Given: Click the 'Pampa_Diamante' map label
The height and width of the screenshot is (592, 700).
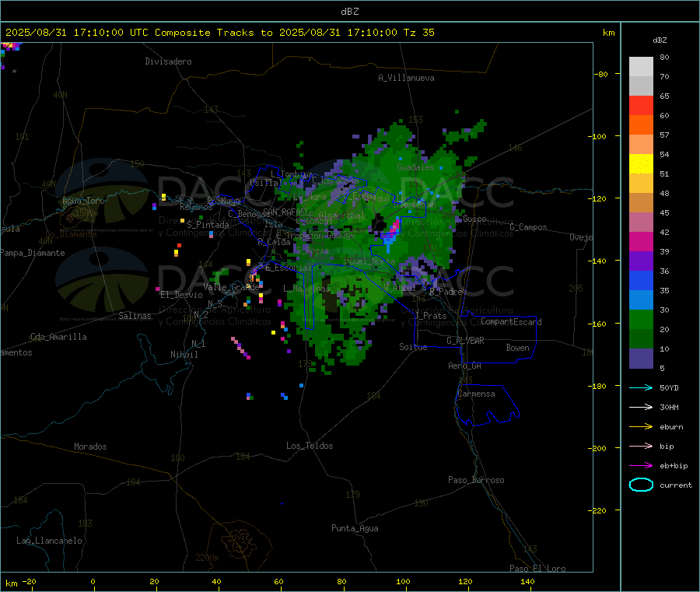Looking at the screenshot, I should click(33, 253).
